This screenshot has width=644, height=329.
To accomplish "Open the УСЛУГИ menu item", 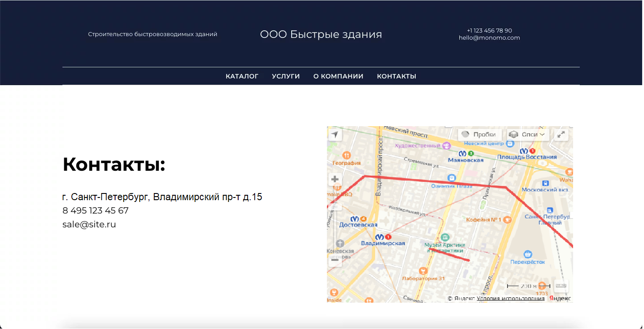I will point(286,76).
